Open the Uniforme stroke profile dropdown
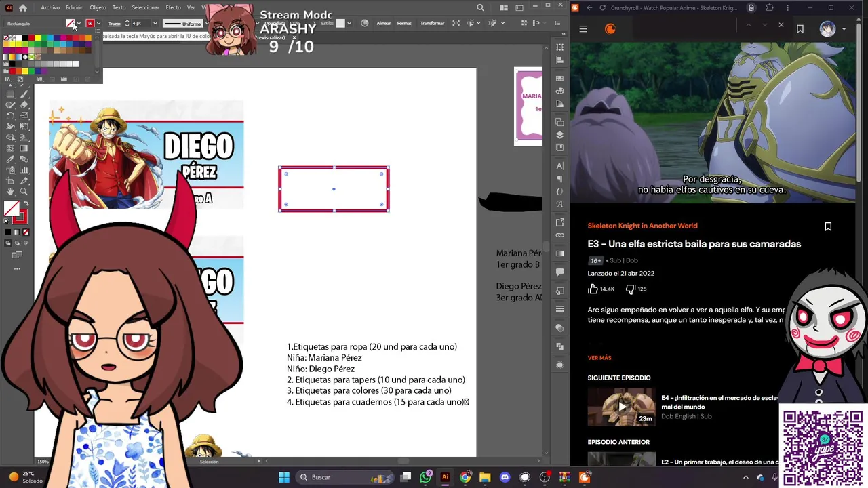Viewport: 868px width, 488px height. point(207,23)
